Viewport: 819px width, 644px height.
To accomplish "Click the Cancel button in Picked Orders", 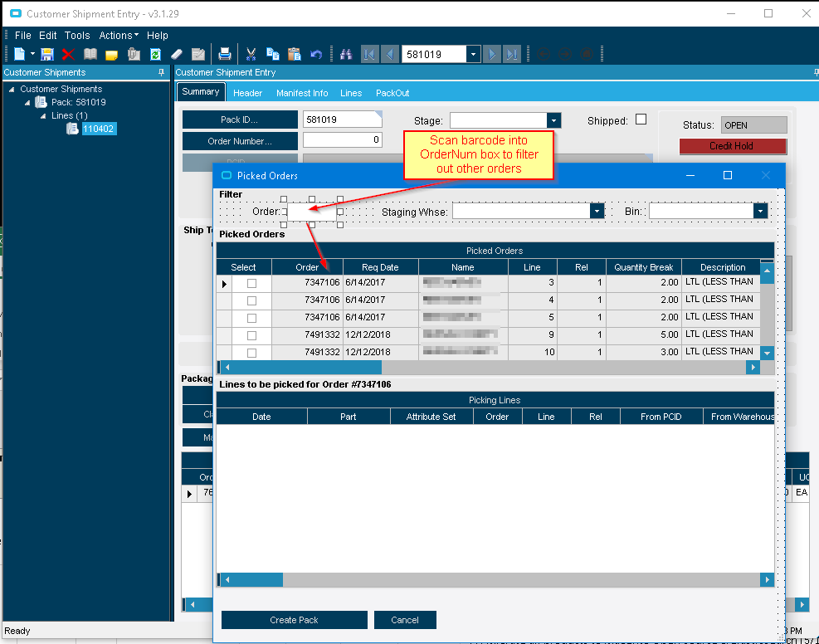I will tap(405, 620).
